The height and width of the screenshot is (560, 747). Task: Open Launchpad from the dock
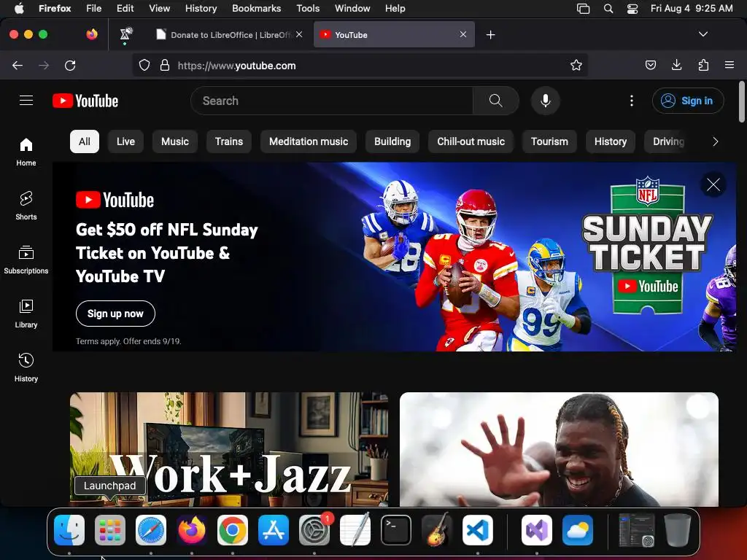[x=110, y=530]
